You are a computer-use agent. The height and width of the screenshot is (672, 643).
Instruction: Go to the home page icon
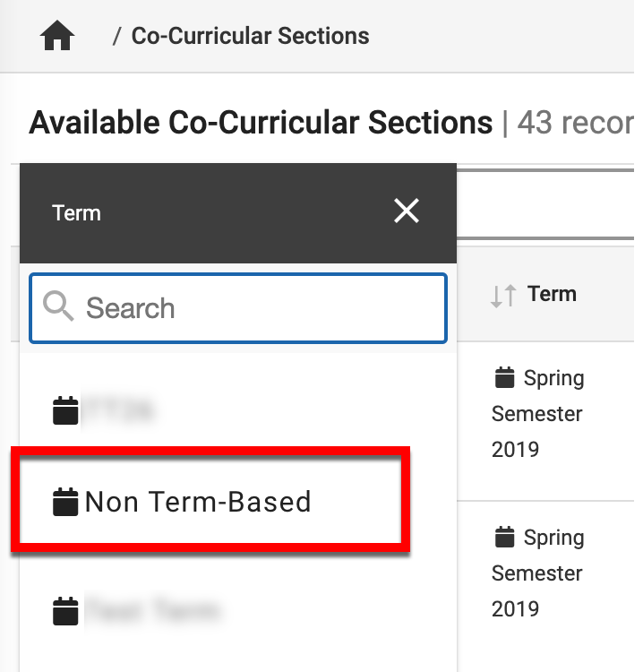click(x=57, y=37)
